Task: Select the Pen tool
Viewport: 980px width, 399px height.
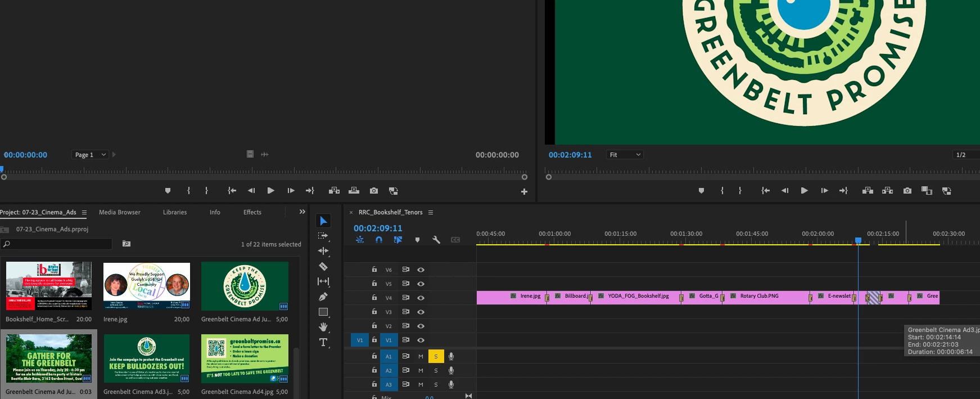Action: 323,297
